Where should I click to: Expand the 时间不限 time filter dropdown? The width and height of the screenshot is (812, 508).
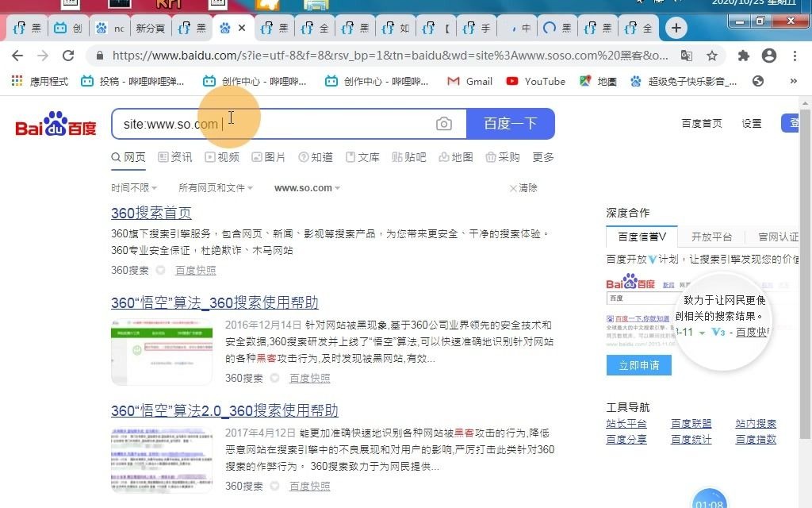tap(132, 187)
